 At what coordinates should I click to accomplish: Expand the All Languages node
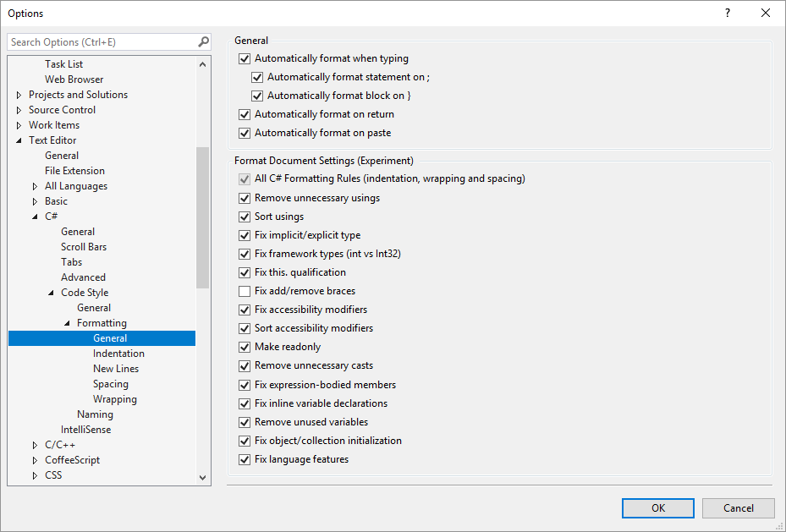tap(34, 185)
